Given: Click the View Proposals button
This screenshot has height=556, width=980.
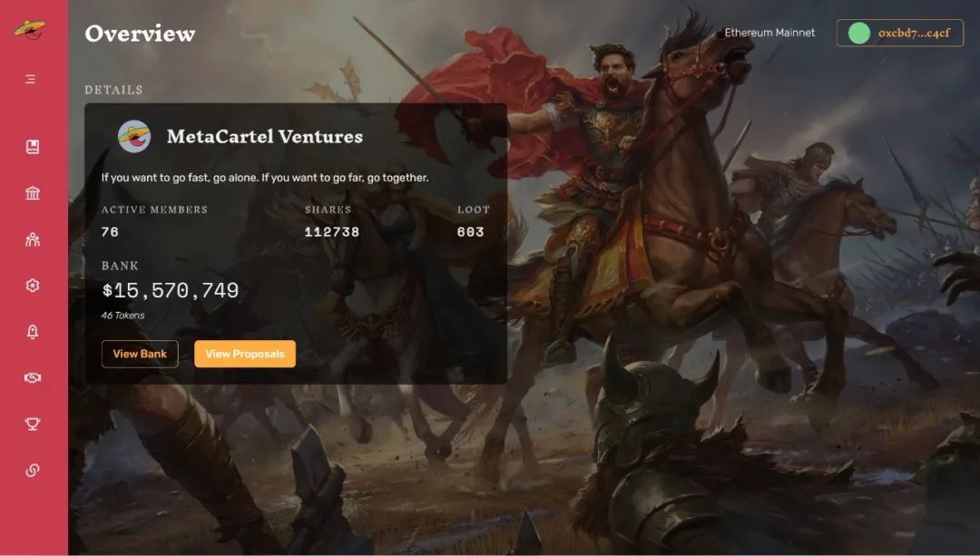Looking at the screenshot, I should (x=245, y=355).
